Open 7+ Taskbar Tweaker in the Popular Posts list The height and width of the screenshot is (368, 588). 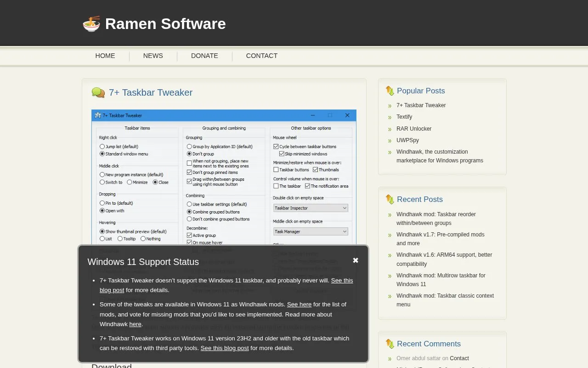point(421,105)
